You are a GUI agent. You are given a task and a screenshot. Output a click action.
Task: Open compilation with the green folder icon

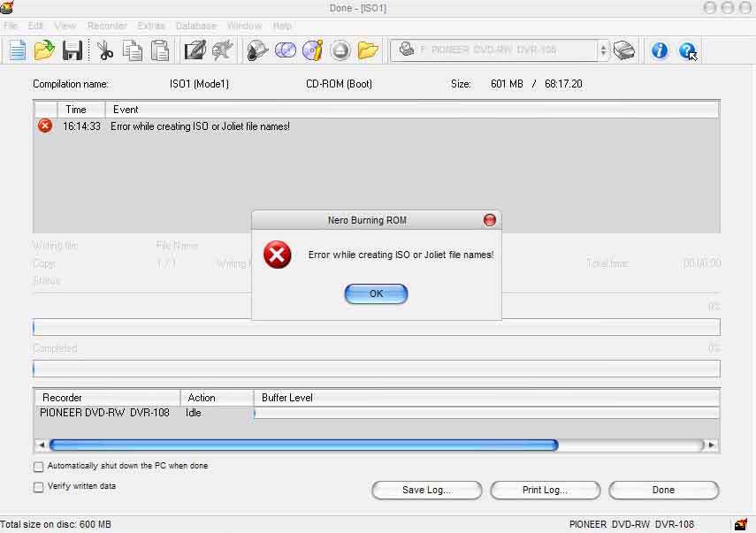click(44, 50)
